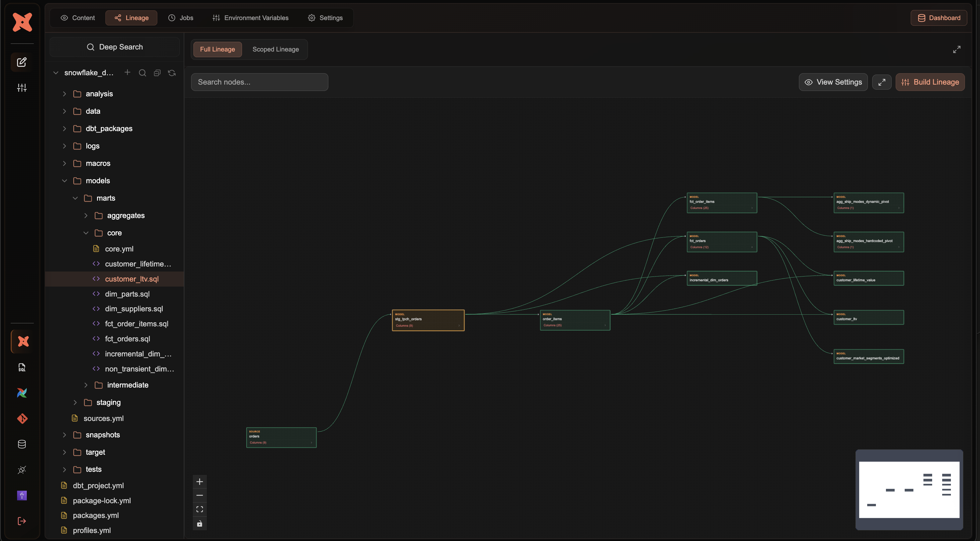The width and height of the screenshot is (980, 541).
Task: Click the add new file plus icon
Action: 128,72
